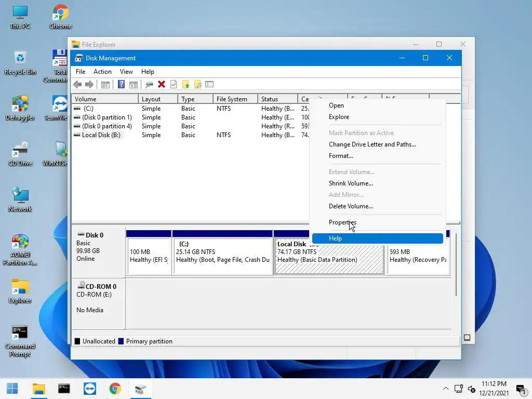Click the Windows Start button on taskbar
Image resolution: width=532 pixels, height=399 pixels.
12,389
